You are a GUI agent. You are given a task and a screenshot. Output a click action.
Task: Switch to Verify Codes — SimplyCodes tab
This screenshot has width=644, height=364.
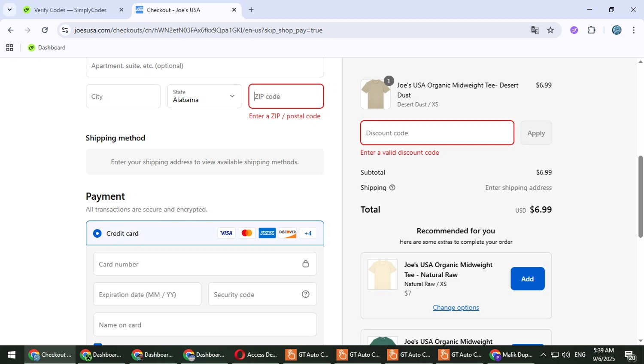70,10
